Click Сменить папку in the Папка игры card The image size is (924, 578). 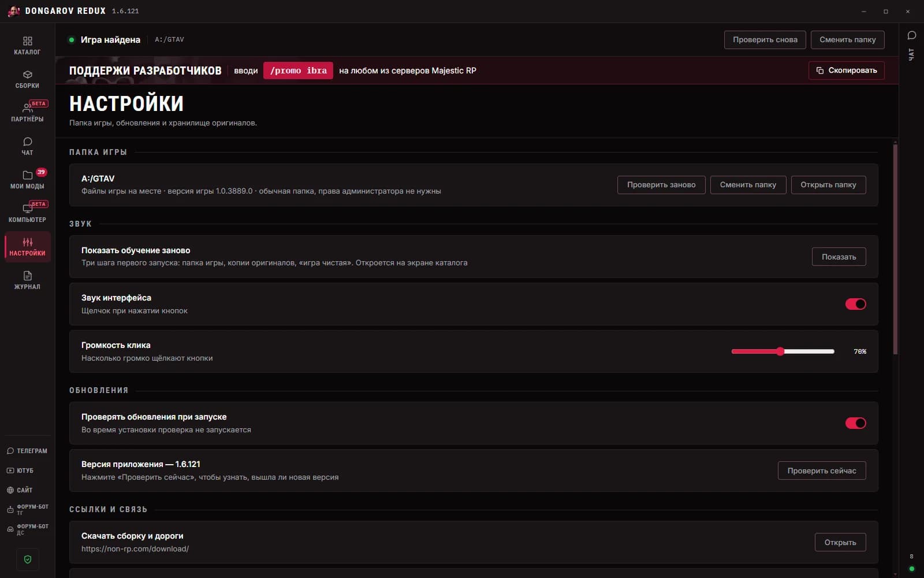(748, 185)
